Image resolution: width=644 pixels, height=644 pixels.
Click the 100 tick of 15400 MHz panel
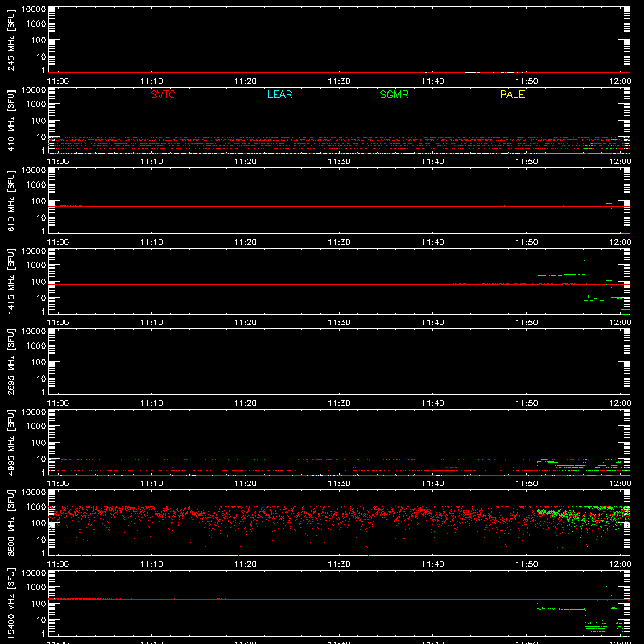pyautogui.click(x=39, y=604)
